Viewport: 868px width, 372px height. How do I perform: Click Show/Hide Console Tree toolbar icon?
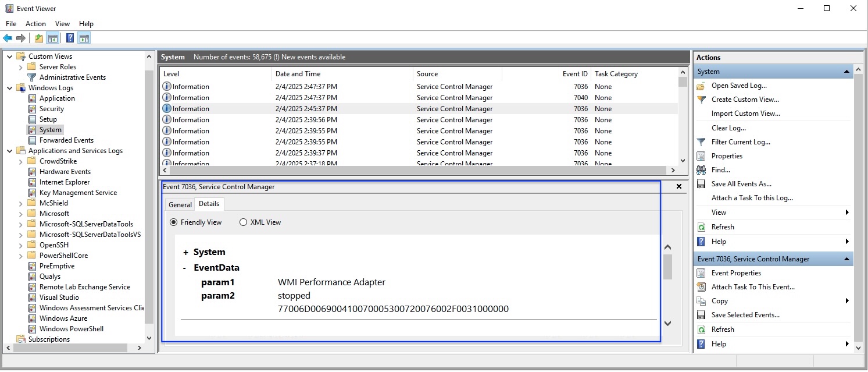52,38
